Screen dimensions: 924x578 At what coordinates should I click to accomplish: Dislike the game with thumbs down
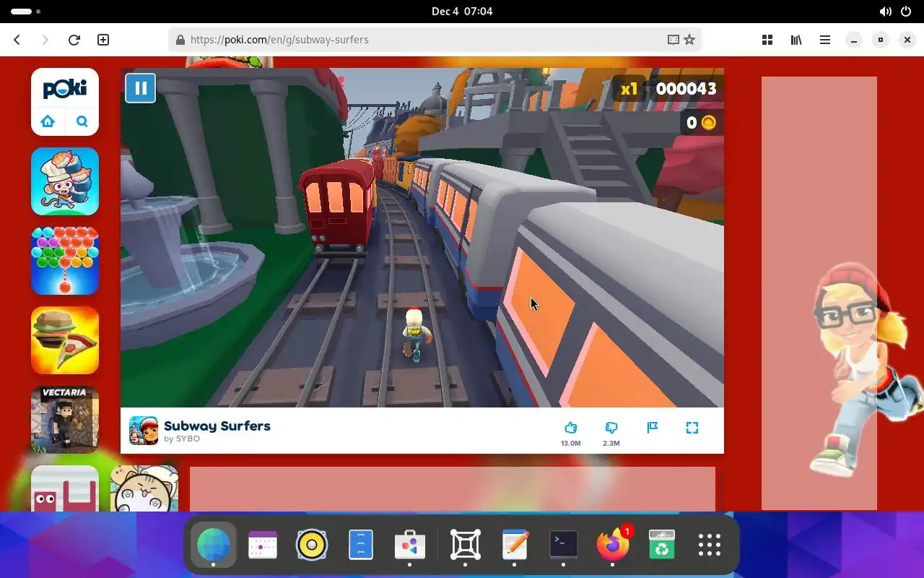(x=611, y=428)
